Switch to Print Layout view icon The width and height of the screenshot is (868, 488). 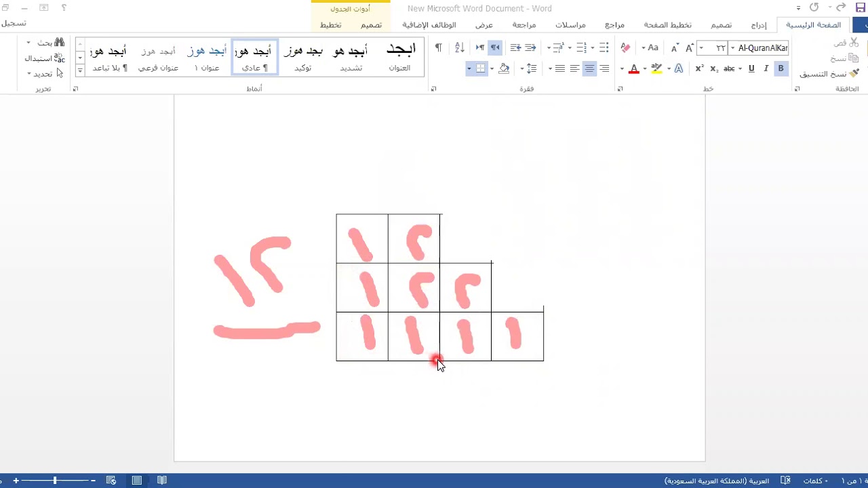137,481
